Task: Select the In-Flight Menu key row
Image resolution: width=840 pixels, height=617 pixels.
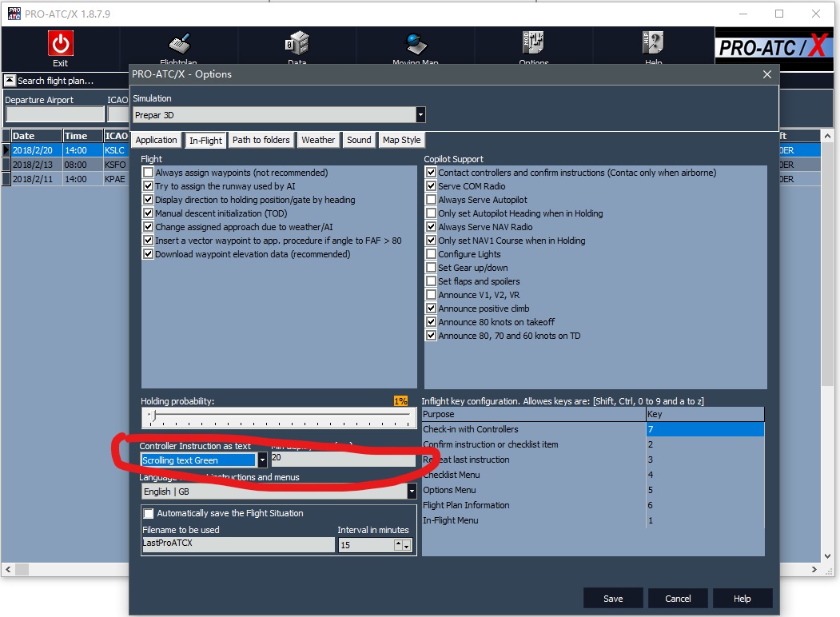Action: coord(593,520)
